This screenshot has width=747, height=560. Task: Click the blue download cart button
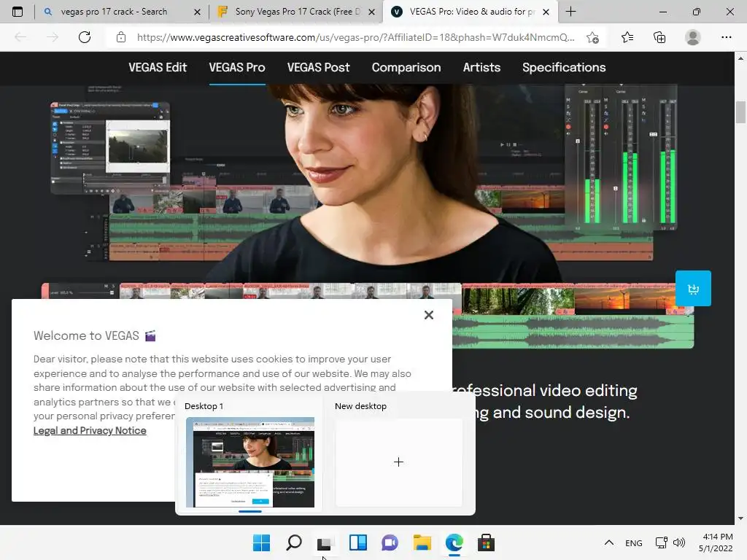click(693, 288)
